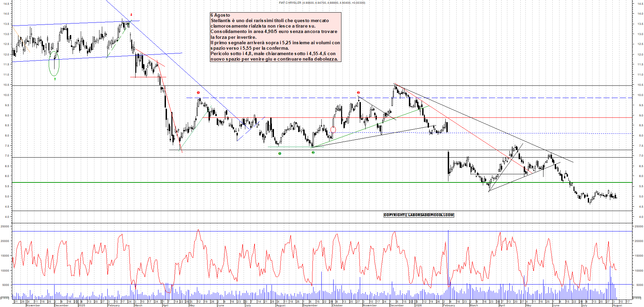Click the green marker 1 under the August low
This screenshot has height=307, width=644.
pyautogui.click(x=280, y=153)
